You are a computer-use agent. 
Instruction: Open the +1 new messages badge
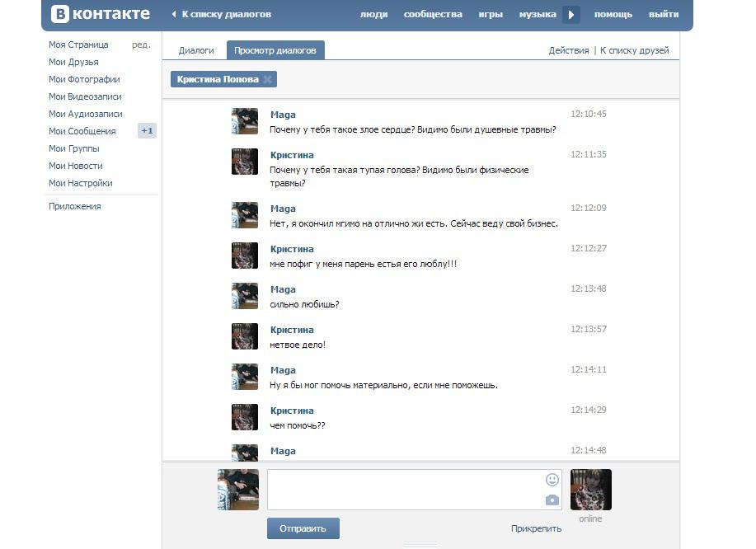[147, 130]
